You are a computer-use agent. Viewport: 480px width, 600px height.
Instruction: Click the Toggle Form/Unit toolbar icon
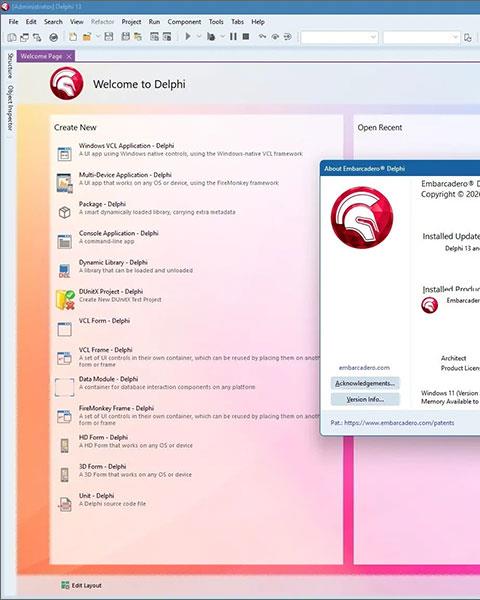click(37, 37)
